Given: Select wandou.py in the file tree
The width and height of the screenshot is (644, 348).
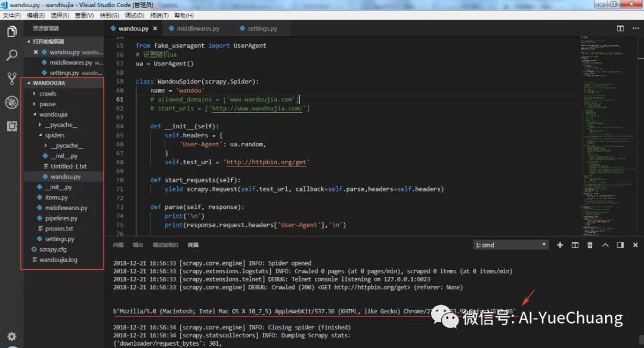Looking at the screenshot, I should (64, 177).
